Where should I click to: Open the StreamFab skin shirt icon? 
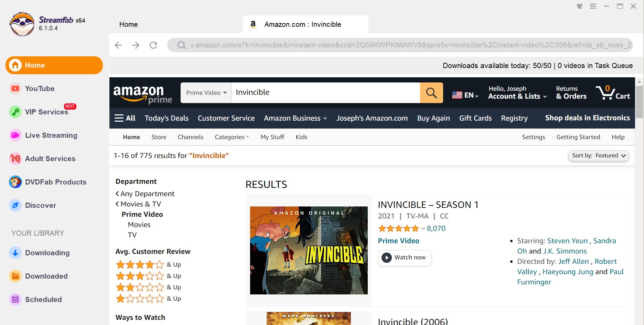[580, 6]
